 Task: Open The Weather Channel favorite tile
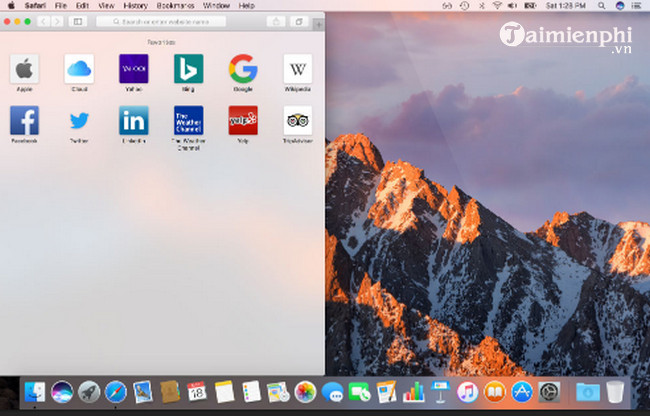pos(188,121)
